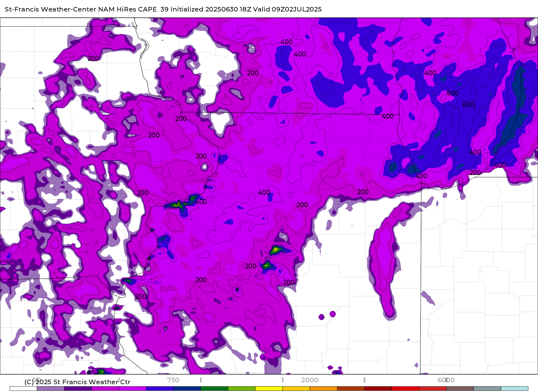Select the navy blue legend swatch

187,389
